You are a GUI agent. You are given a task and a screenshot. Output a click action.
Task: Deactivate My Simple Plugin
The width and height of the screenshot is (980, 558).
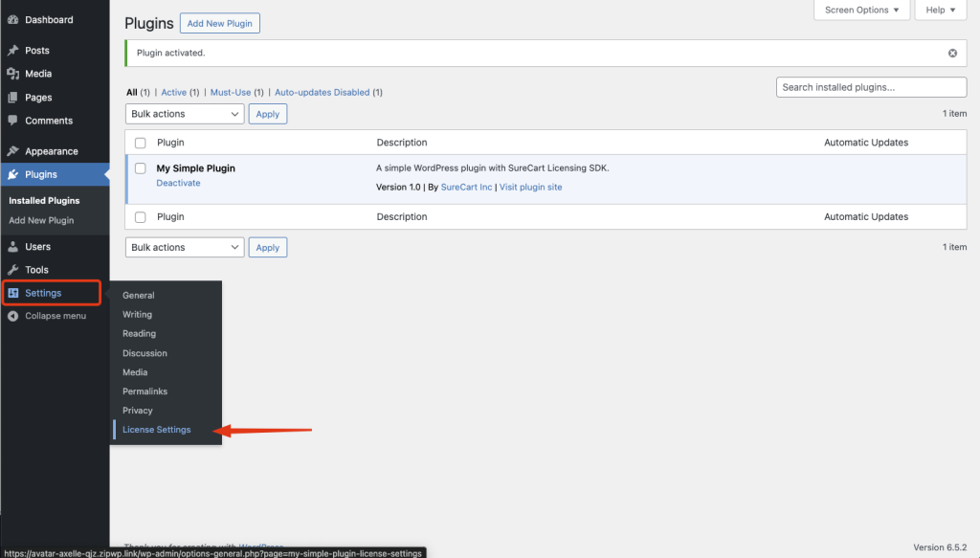[178, 183]
